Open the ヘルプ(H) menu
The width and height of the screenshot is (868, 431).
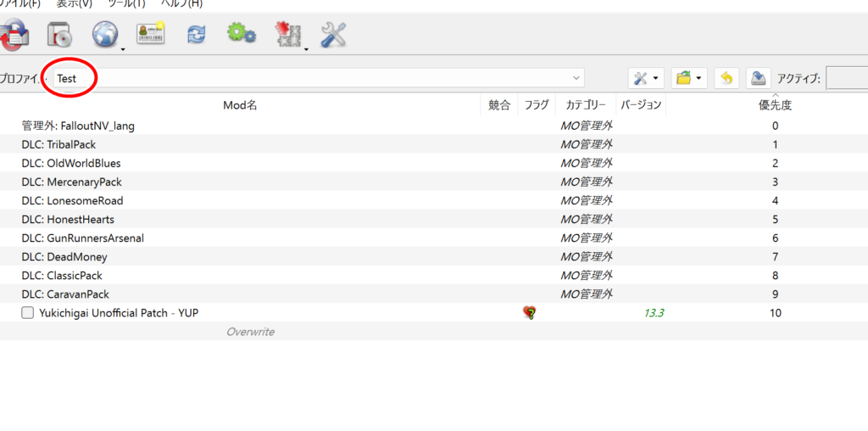tap(181, 3)
